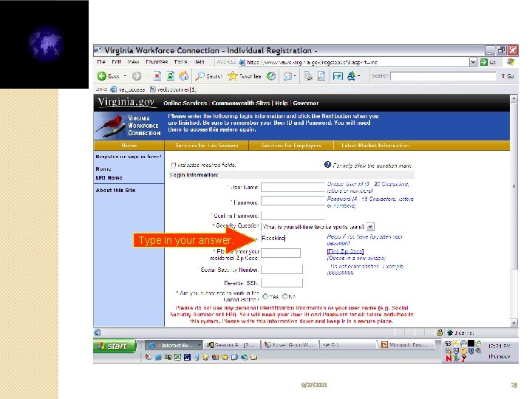Viewport: 532px width, 399px height.
Task: Click the User Name input field
Action: [x=293, y=187]
